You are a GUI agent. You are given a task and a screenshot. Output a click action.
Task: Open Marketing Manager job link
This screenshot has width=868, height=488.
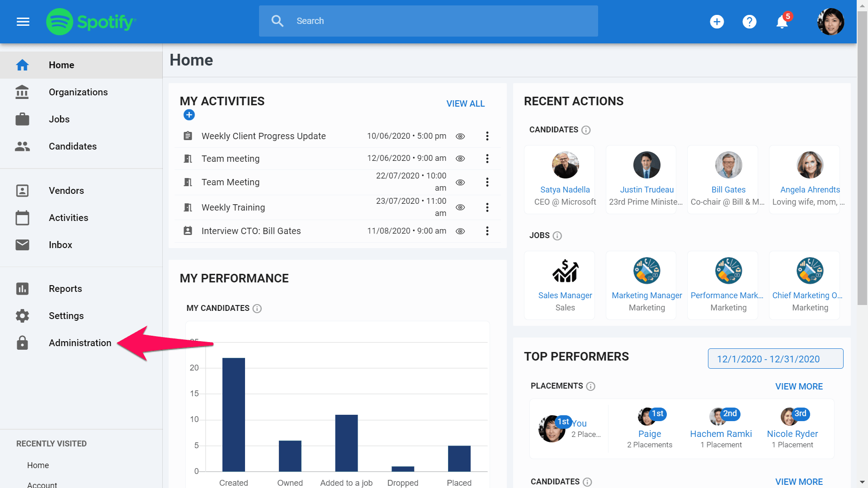[647, 296]
